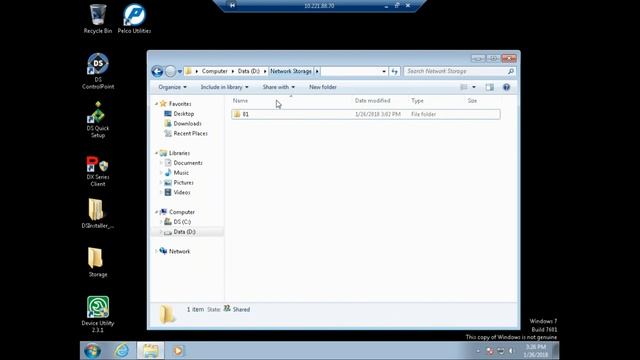The image size is (640, 360).
Task: Click Show desktop button at taskbar end
Action: coord(556,351)
